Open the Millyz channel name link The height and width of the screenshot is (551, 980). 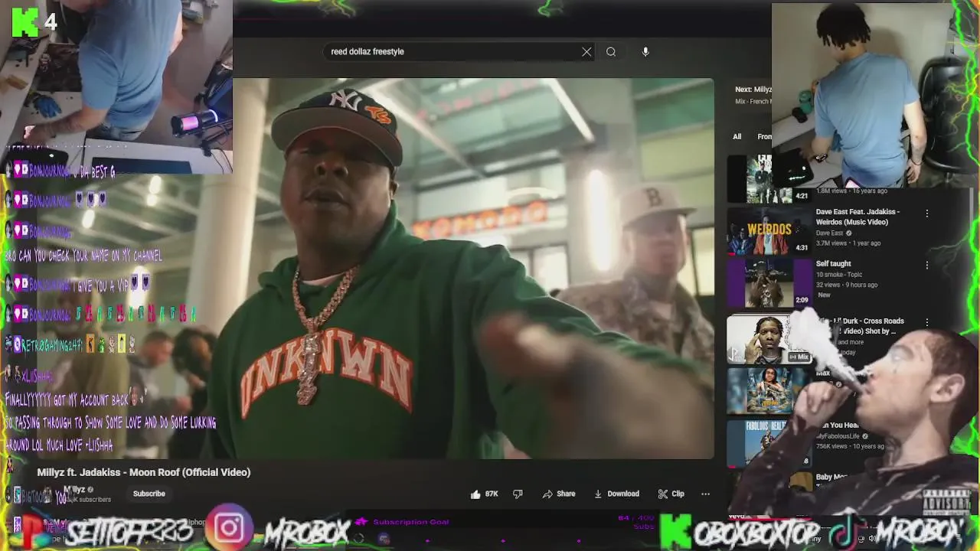point(74,490)
